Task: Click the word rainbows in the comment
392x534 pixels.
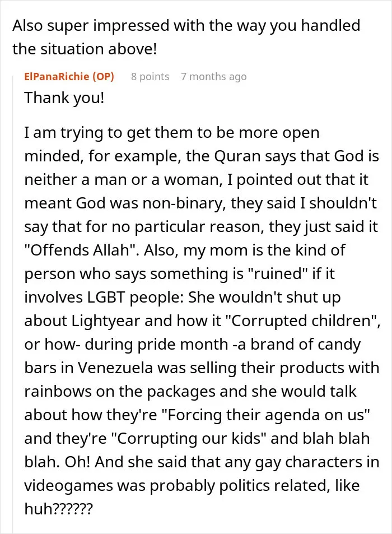Action: point(58,392)
